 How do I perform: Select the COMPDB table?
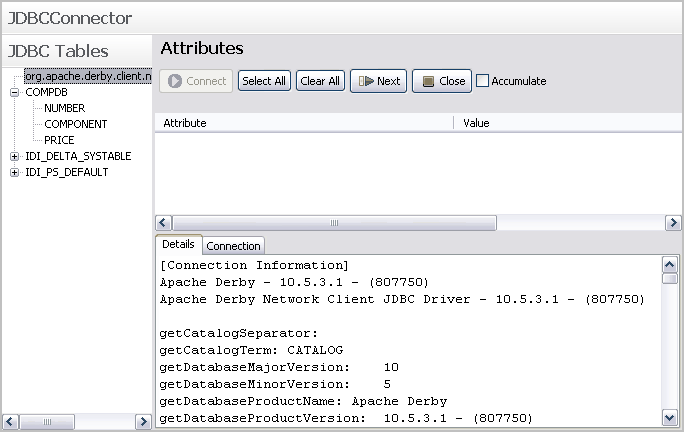click(46, 92)
